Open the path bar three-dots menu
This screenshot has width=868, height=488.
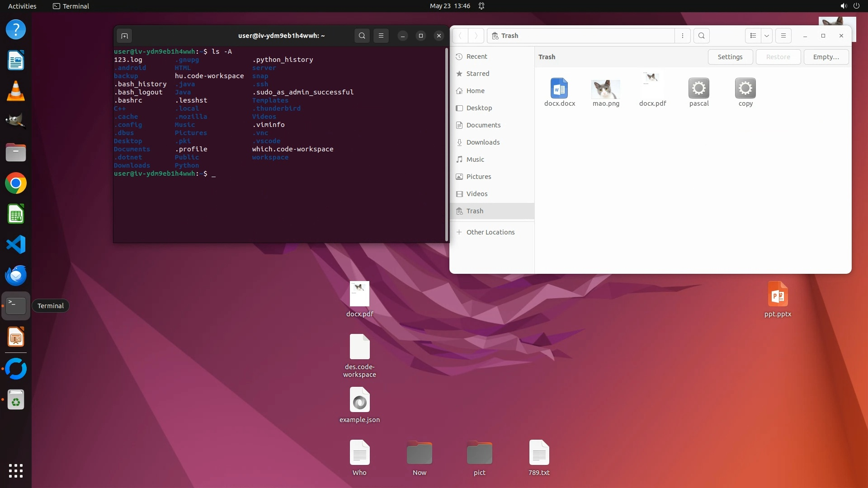pos(683,36)
